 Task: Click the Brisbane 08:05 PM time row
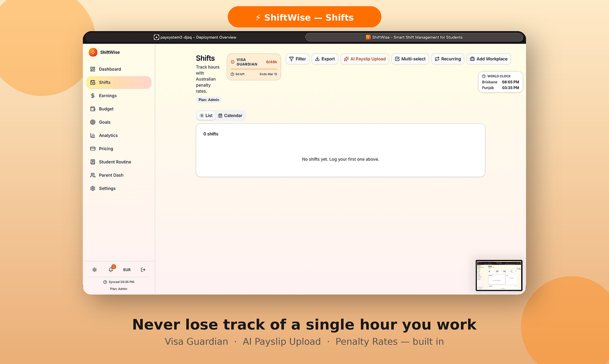500,82
